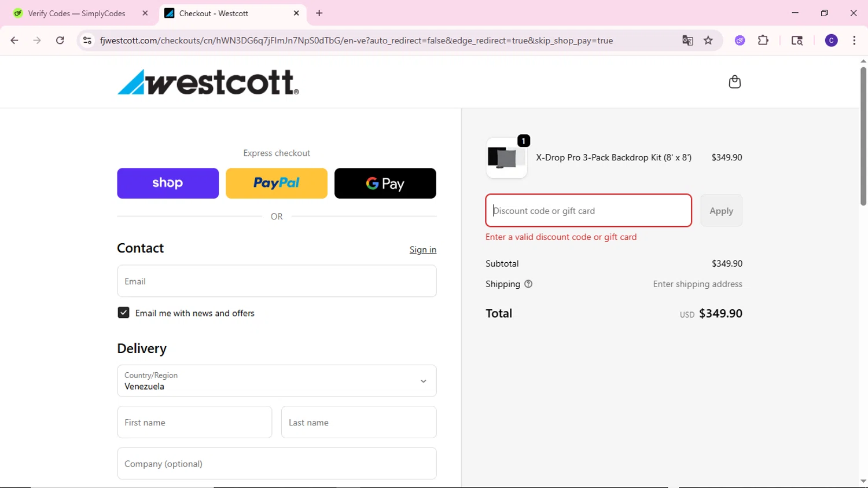Bookmark this page with the star icon
868x488 pixels.
point(708,41)
